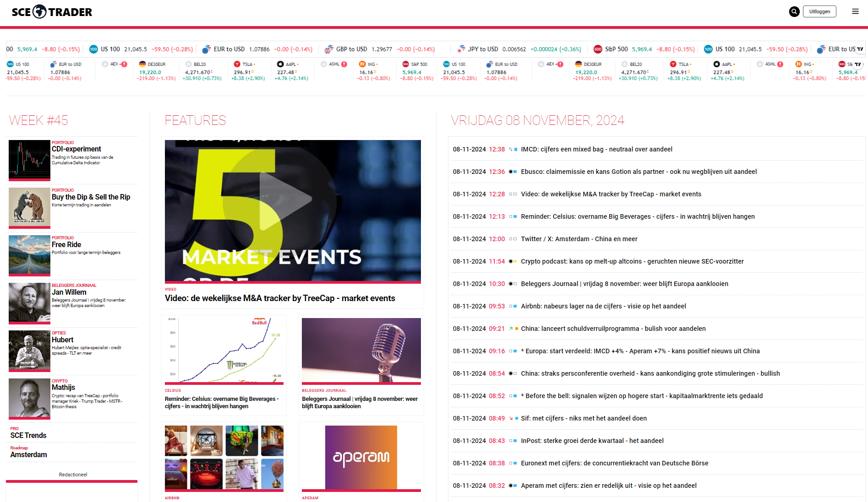The image size is (868, 502).
Task: Open the InPost sterke groei headline
Action: coord(592,441)
